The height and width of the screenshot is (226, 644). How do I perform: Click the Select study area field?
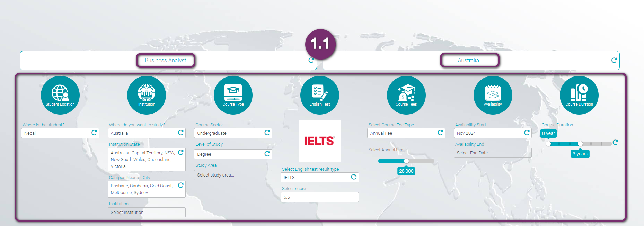(233, 175)
